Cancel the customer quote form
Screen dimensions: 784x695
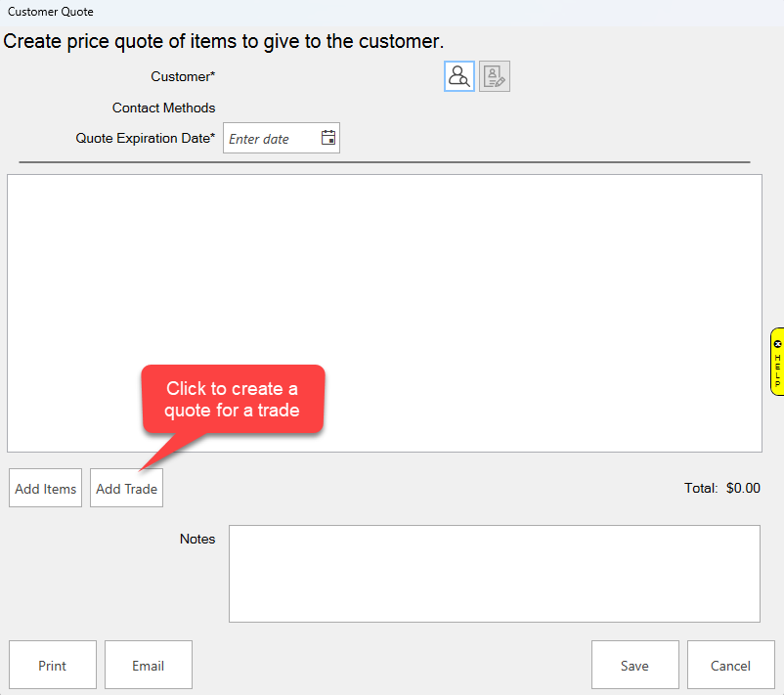tap(730, 665)
